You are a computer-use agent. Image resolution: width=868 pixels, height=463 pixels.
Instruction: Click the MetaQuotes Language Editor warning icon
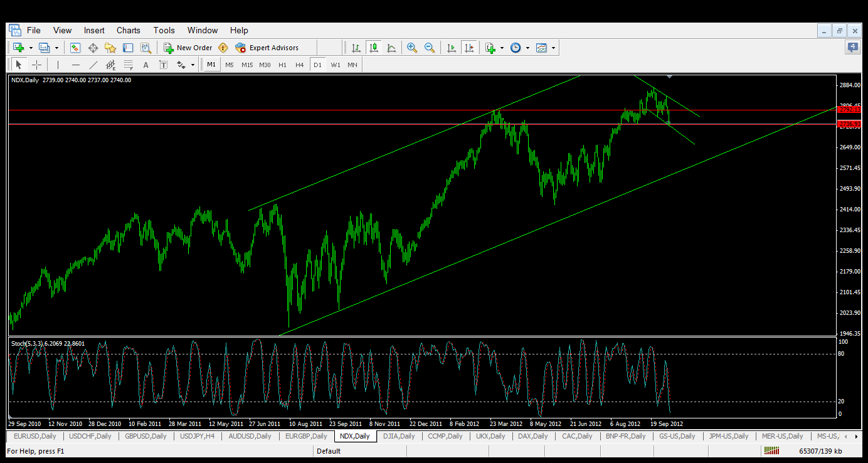[223, 48]
